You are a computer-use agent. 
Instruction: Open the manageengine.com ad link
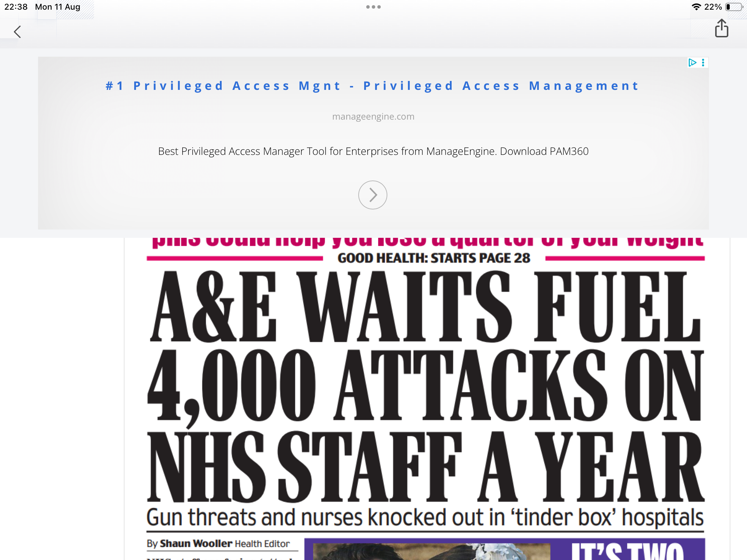click(373, 116)
